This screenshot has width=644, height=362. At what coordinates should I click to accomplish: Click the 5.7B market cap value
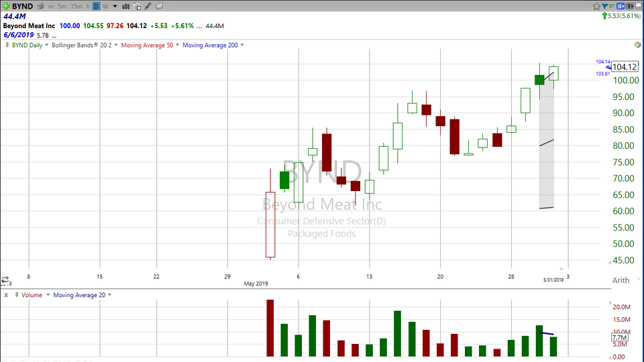tap(43, 36)
